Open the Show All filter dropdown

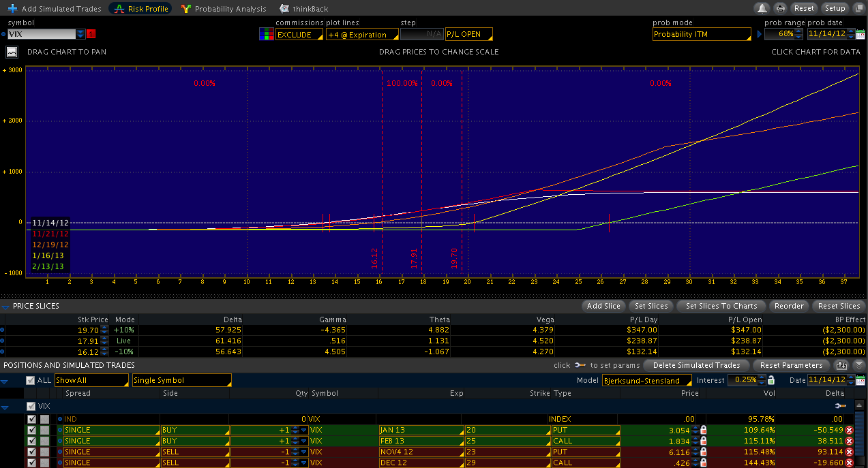(91, 380)
